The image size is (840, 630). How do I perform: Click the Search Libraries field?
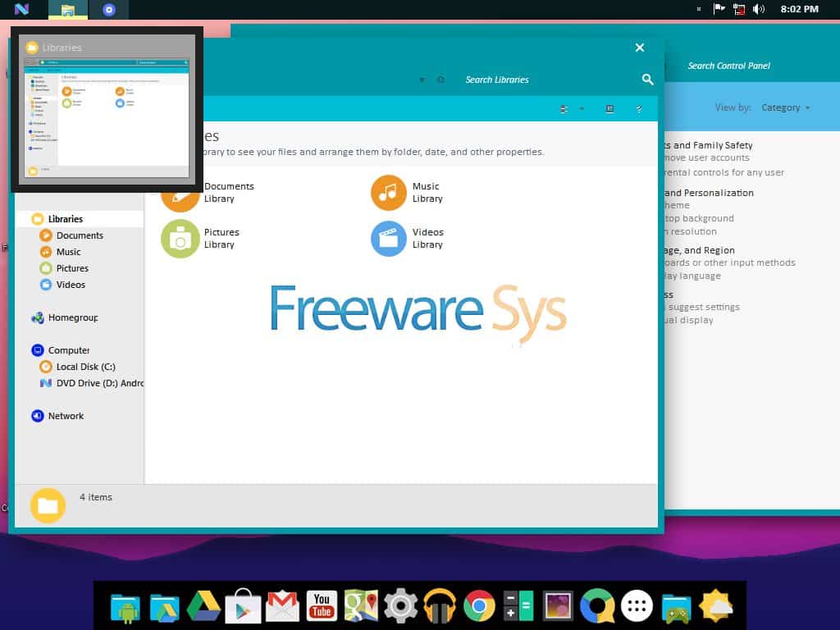tap(546, 80)
